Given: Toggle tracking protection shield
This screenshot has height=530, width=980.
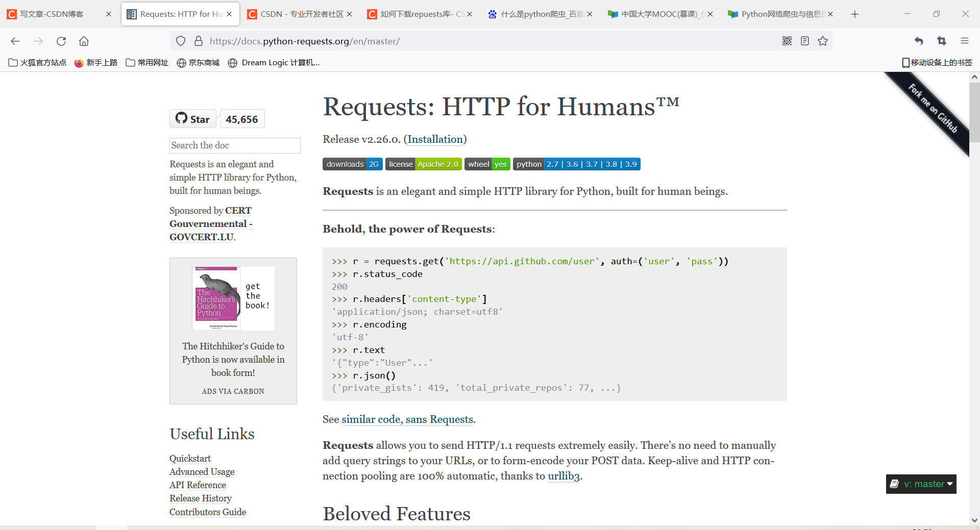Looking at the screenshot, I should coord(180,41).
